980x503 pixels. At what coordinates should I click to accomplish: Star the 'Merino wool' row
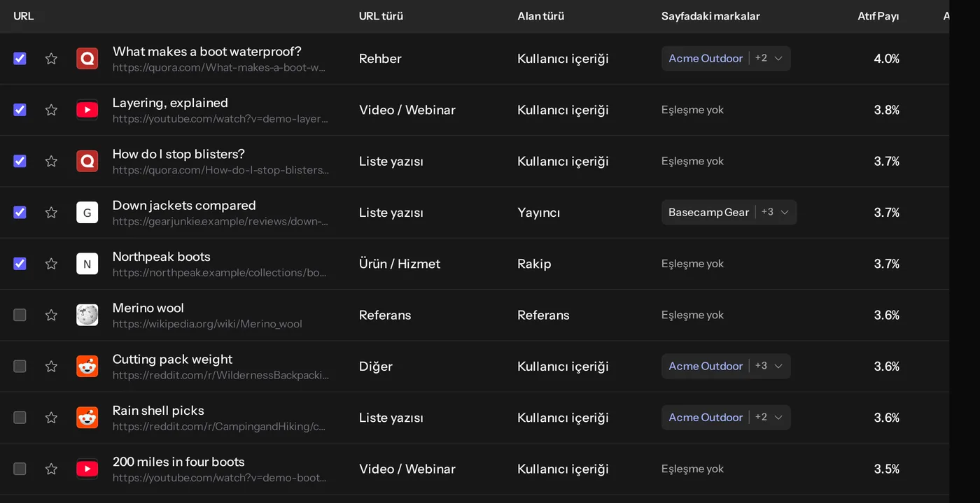[51, 315]
